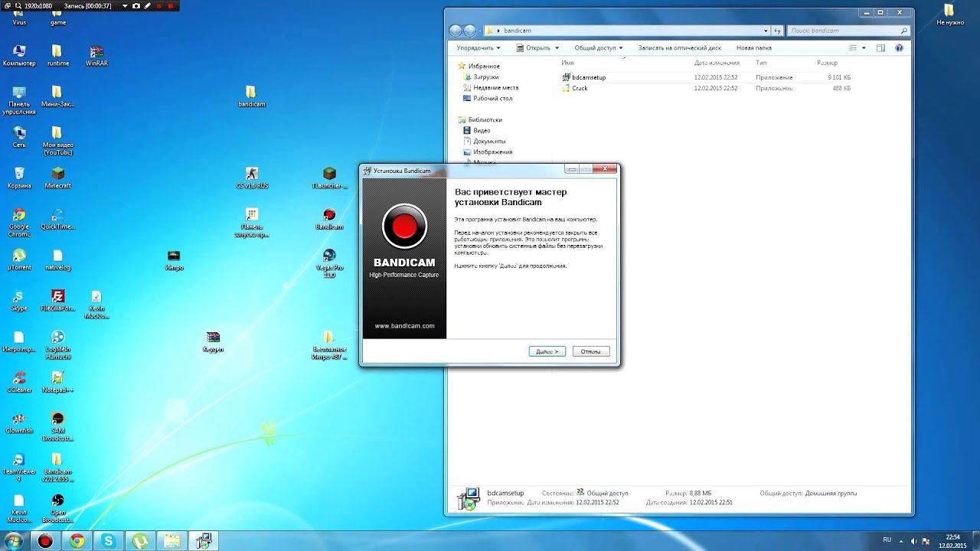Select the Vegas Pro desktop shortcut
This screenshot has height=551, width=980.
(329, 263)
